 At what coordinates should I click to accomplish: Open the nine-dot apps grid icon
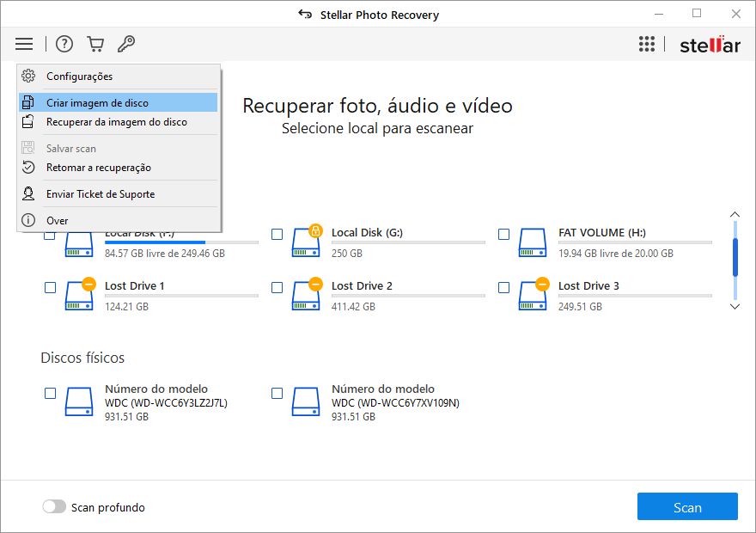click(x=647, y=44)
